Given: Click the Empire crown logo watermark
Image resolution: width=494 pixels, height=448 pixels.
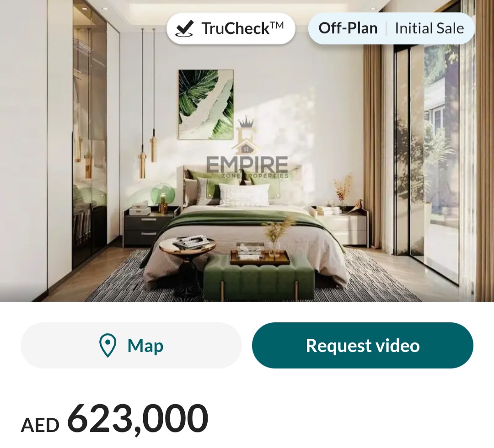Looking at the screenshot, I should [244, 136].
